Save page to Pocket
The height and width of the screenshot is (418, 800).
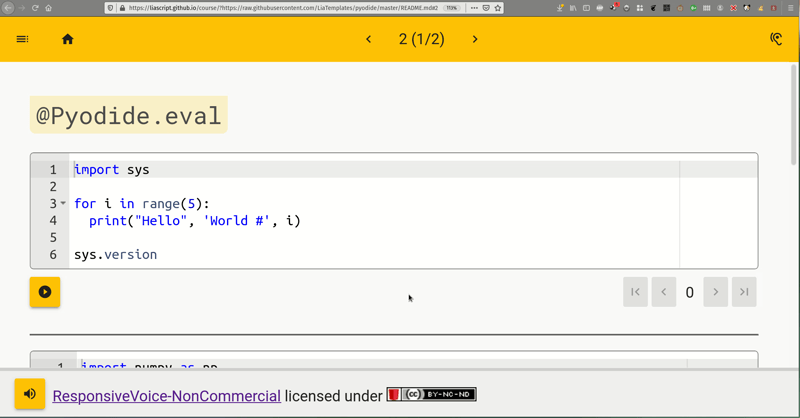[x=486, y=8]
